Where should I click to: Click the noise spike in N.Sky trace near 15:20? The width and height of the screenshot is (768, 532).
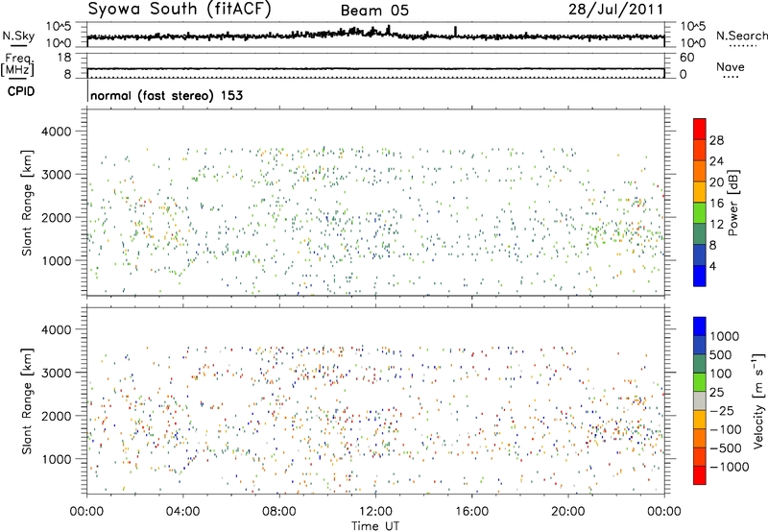tap(455, 31)
